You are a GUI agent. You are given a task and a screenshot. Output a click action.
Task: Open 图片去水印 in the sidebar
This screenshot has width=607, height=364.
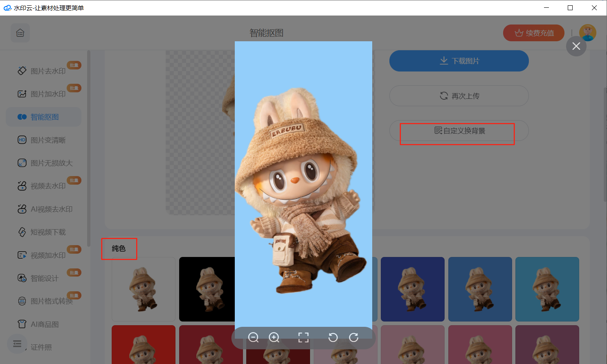43,71
